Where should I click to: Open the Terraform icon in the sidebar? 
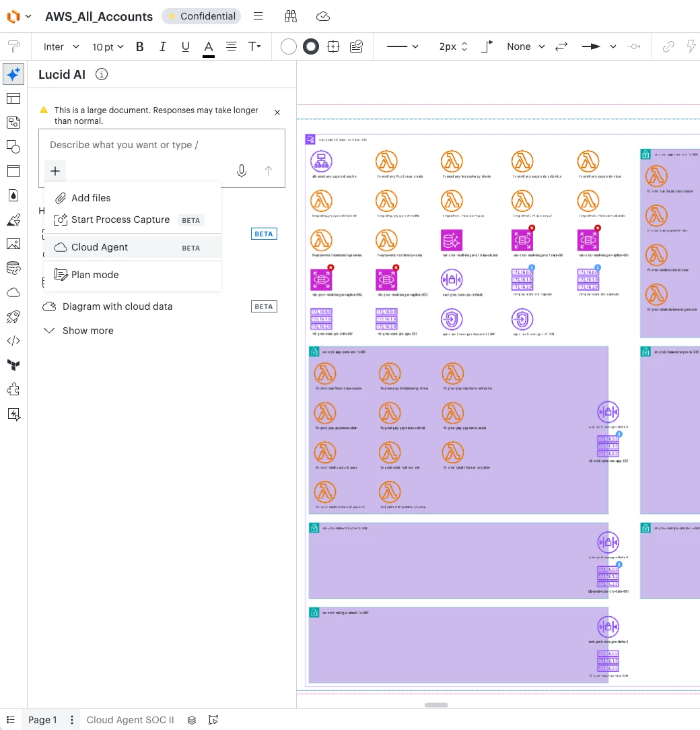point(13,365)
